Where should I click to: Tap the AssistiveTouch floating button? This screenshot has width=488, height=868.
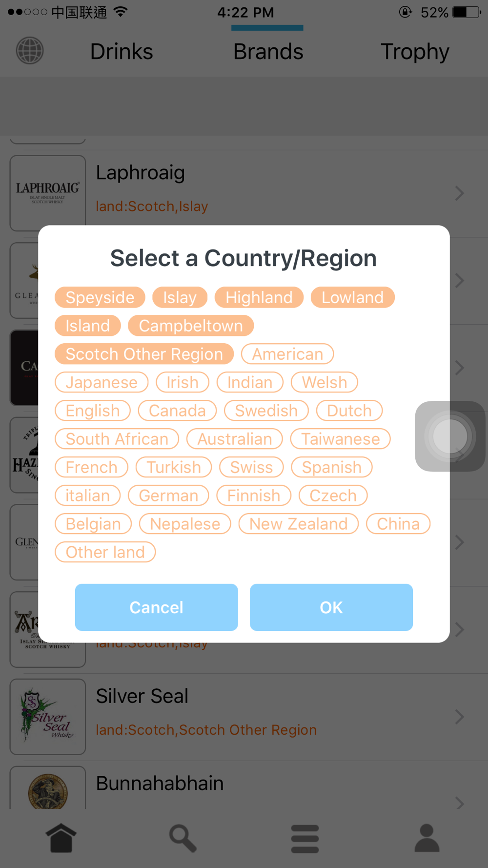pyautogui.click(x=450, y=436)
